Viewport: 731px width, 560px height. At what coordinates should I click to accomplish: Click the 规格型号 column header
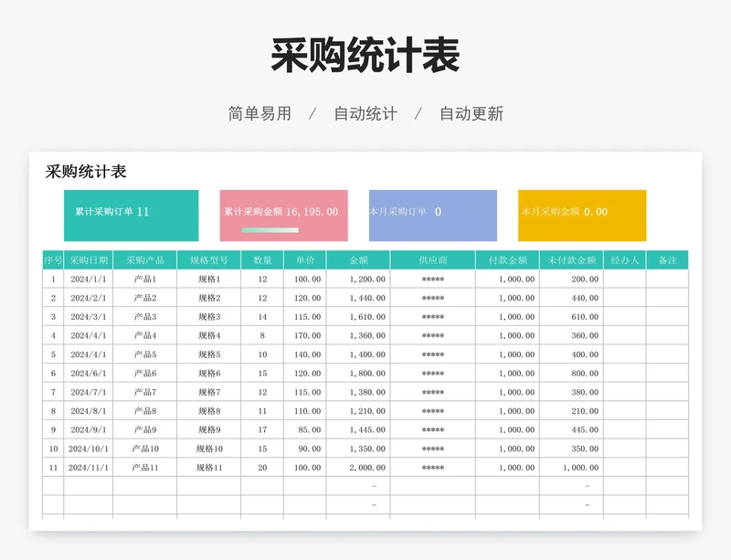(x=209, y=260)
